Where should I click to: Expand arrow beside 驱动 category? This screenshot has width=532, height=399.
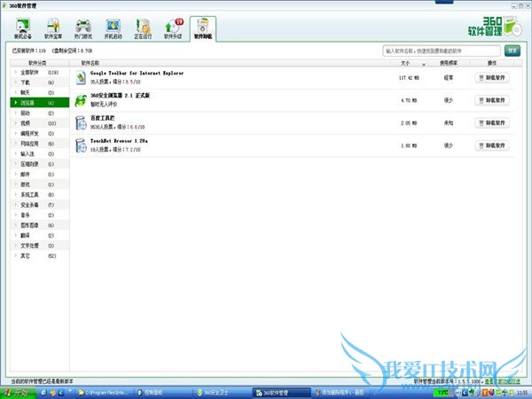point(16,113)
